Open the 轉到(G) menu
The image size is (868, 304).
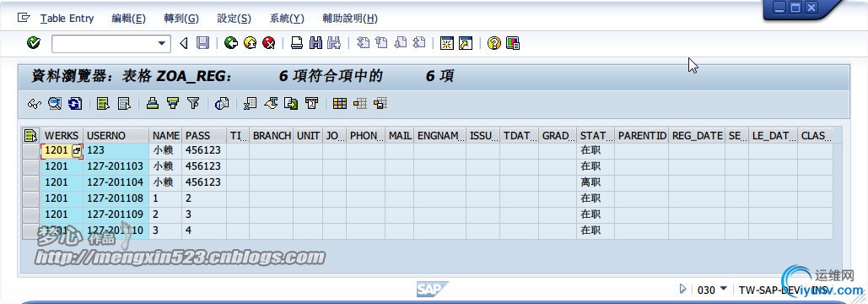coord(181,19)
